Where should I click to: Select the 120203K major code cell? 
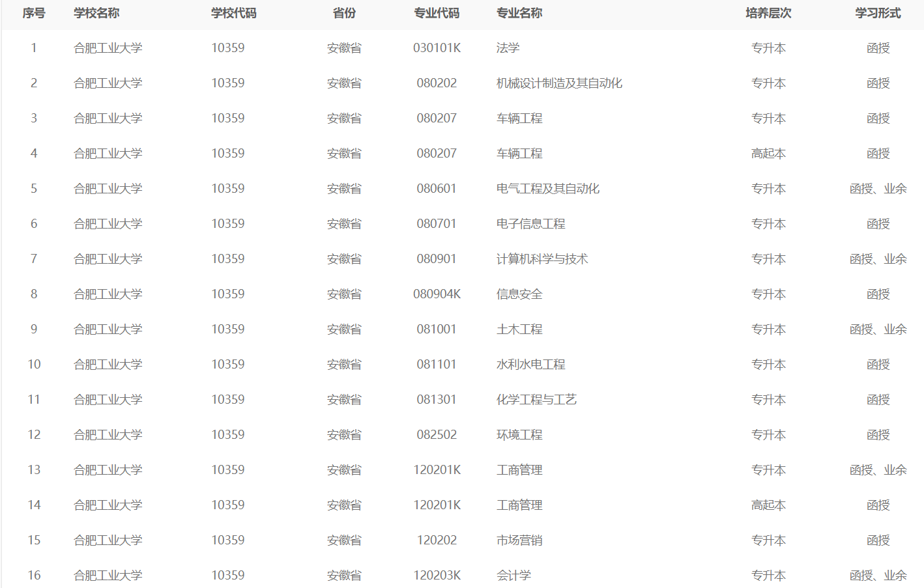pyautogui.click(x=437, y=576)
